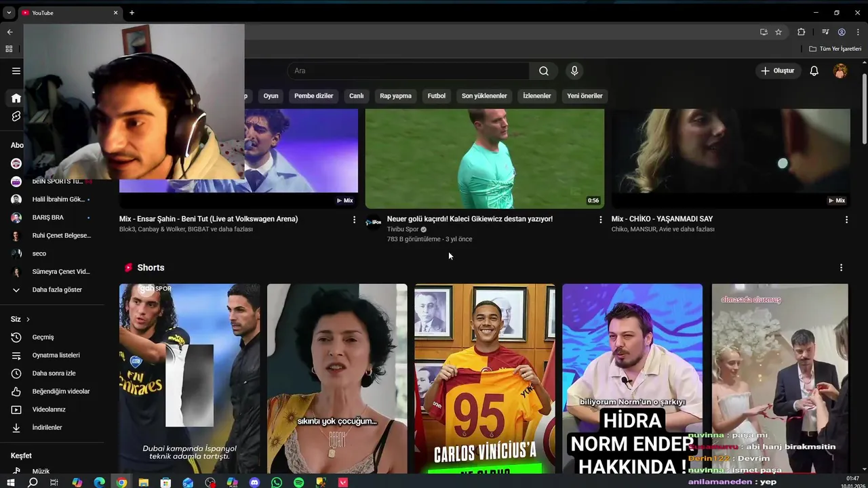Open options for Ensar Şahin mix video
The width and height of the screenshot is (868, 488).
[354, 220]
